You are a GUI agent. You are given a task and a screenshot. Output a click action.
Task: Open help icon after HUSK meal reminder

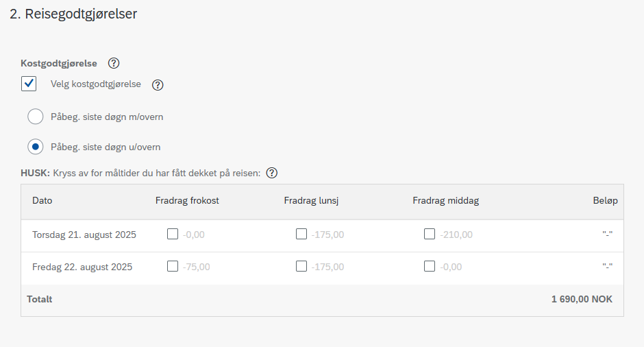272,173
